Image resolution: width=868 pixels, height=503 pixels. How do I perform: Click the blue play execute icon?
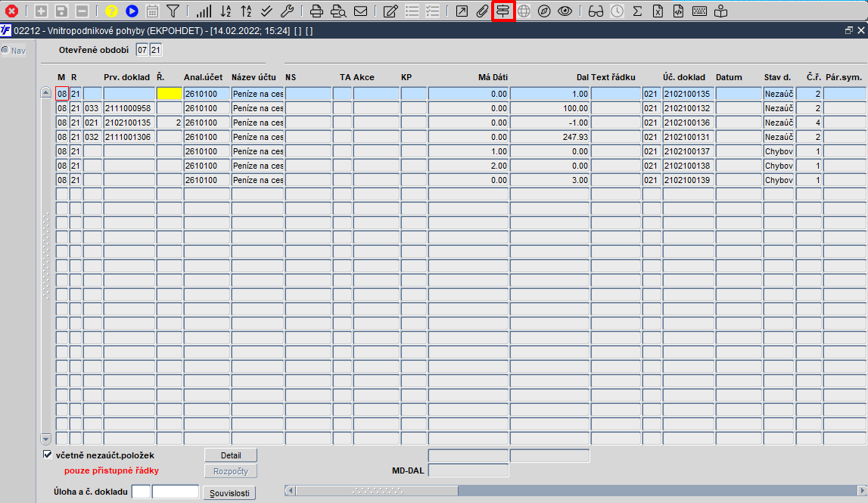click(x=132, y=11)
